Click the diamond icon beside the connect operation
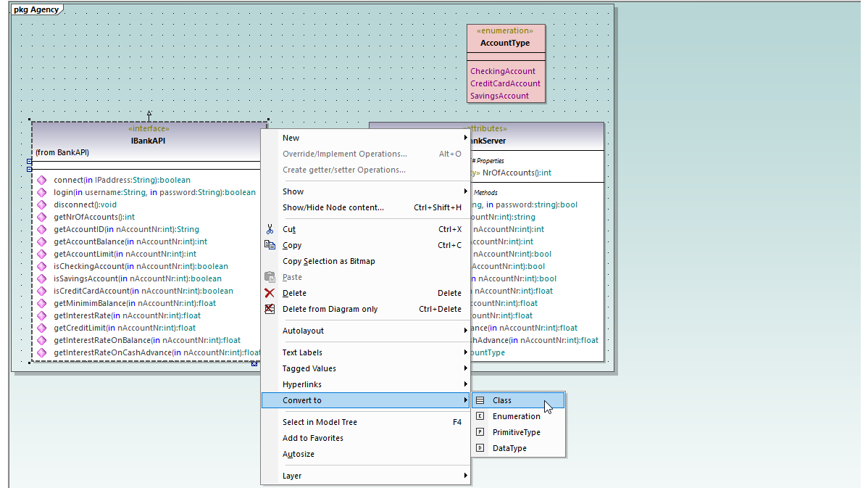The width and height of the screenshot is (868, 488). pos(41,180)
